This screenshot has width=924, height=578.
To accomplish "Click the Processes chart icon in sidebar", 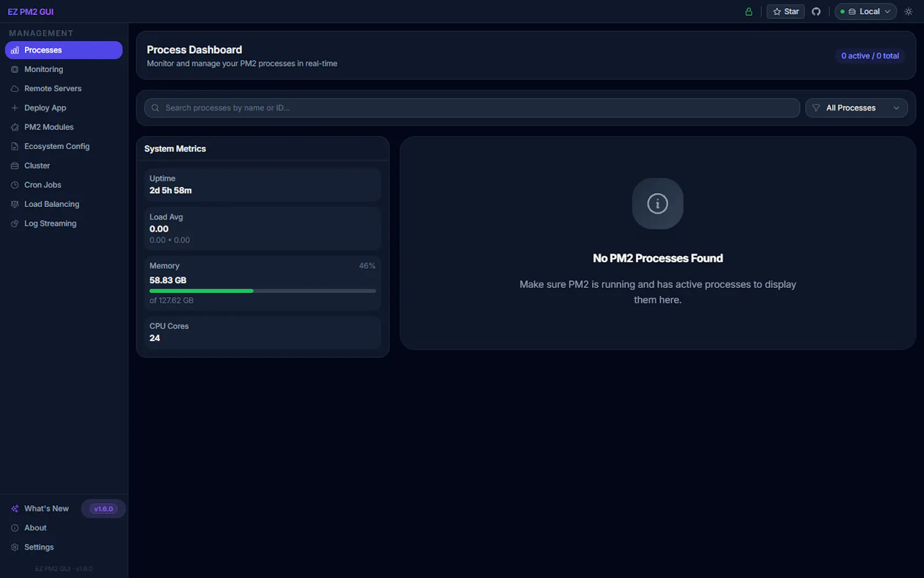I will click(15, 50).
